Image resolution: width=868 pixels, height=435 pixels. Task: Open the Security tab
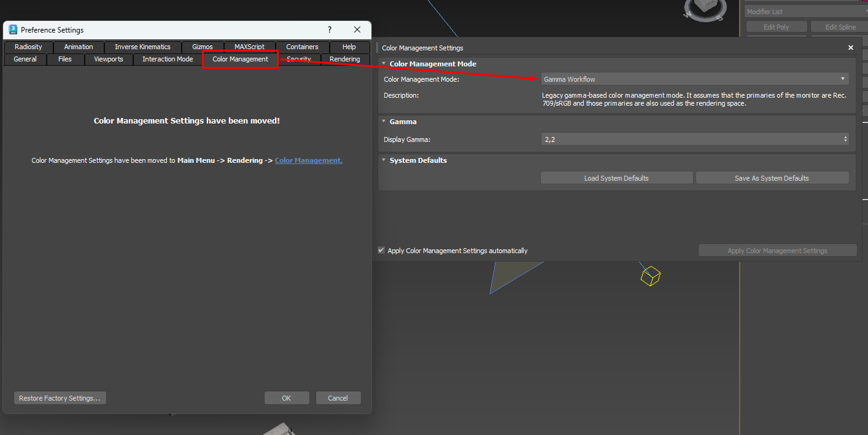click(299, 59)
